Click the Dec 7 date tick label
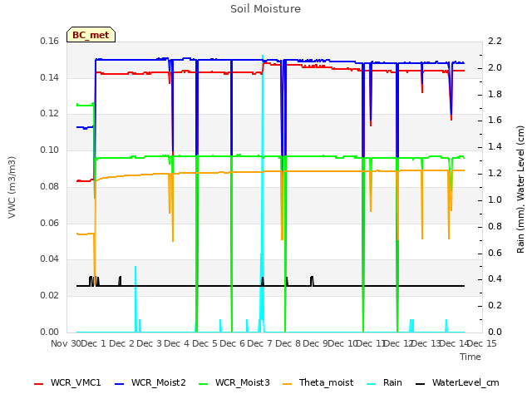 260,343
